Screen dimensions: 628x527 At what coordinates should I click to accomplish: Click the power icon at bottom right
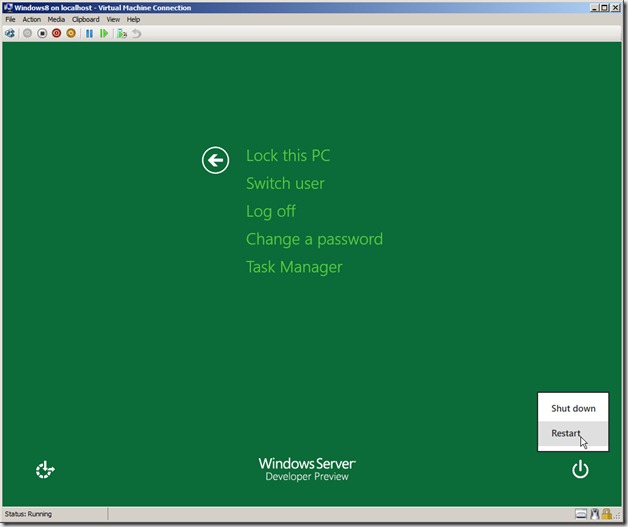tap(580, 469)
